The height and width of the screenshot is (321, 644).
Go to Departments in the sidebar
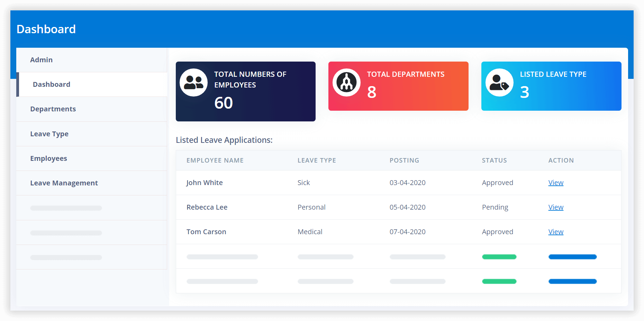pos(92,109)
